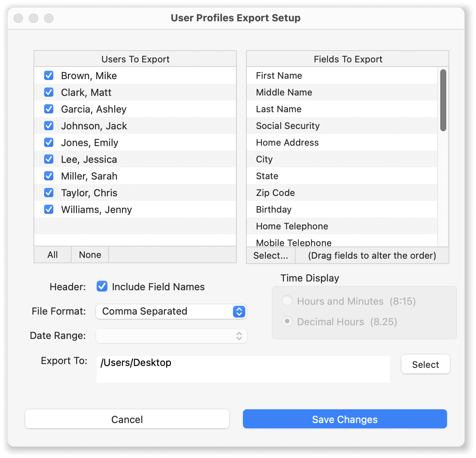This screenshot has width=476, height=458.
Task: Deselect the Jones, Emily checkbox
Action: pos(49,142)
